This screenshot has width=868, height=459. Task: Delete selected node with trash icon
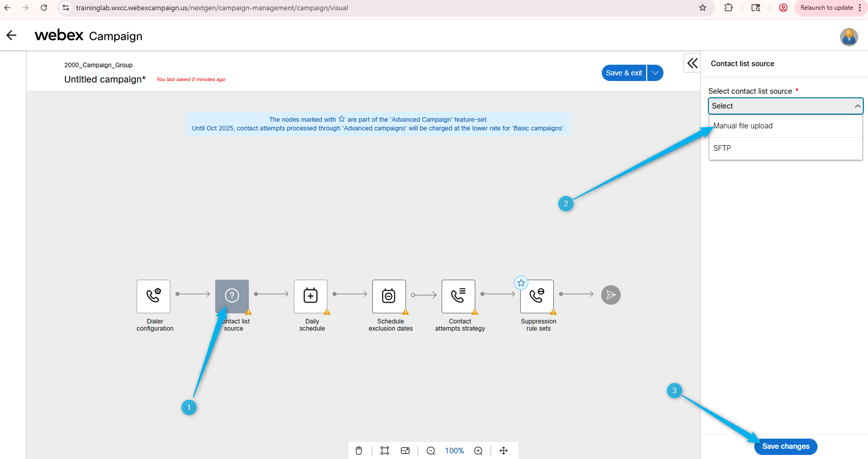pos(359,451)
